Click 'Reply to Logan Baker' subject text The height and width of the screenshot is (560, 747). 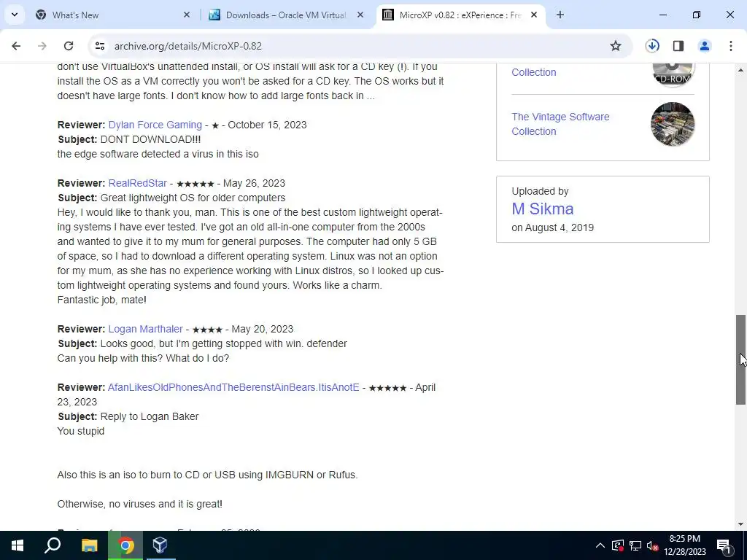(150, 416)
